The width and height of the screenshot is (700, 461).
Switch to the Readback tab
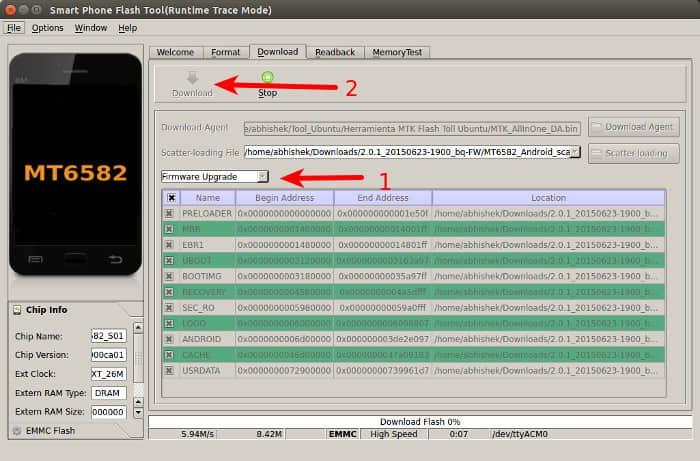coord(334,52)
